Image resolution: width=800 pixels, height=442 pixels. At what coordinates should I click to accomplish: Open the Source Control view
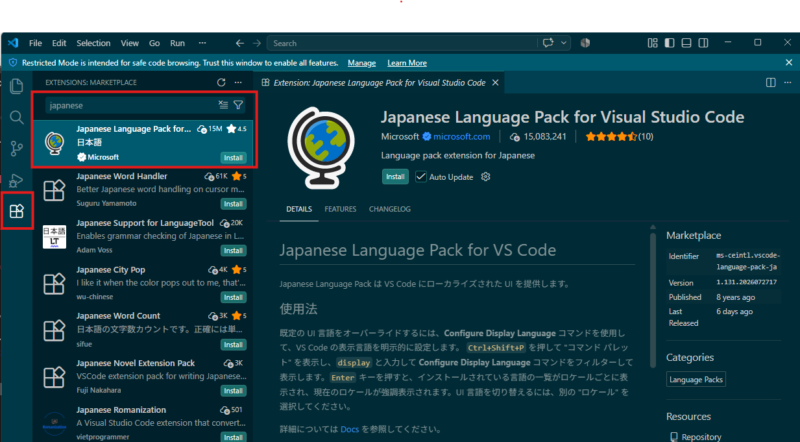(x=16, y=149)
